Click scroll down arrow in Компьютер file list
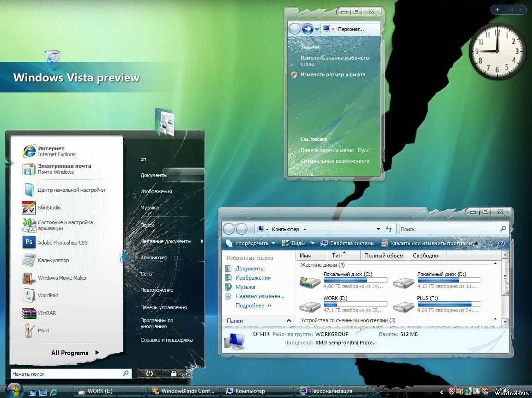The width and height of the screenshot is (532, 398). pos(505,322)
